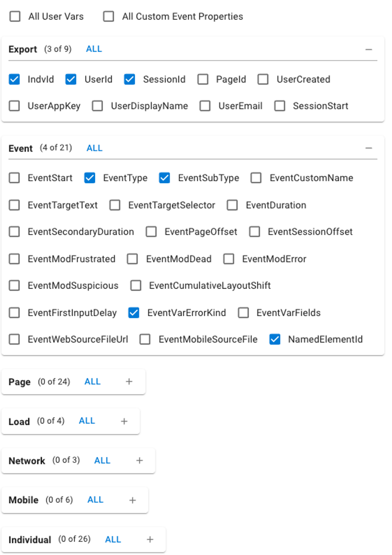
Task: Check the EventStart checkbox
Action: click(x=14, y=178)
